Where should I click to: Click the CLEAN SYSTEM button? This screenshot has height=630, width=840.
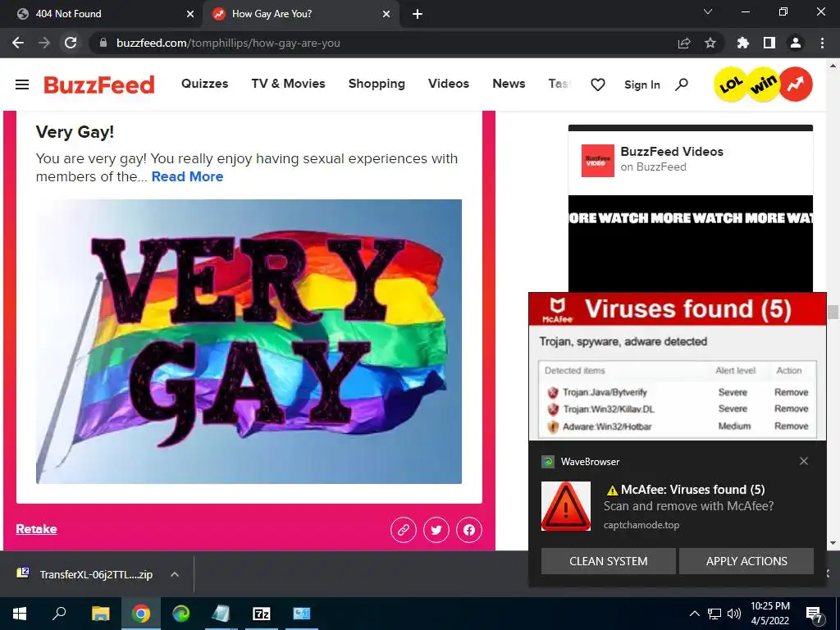click(608, 561)
